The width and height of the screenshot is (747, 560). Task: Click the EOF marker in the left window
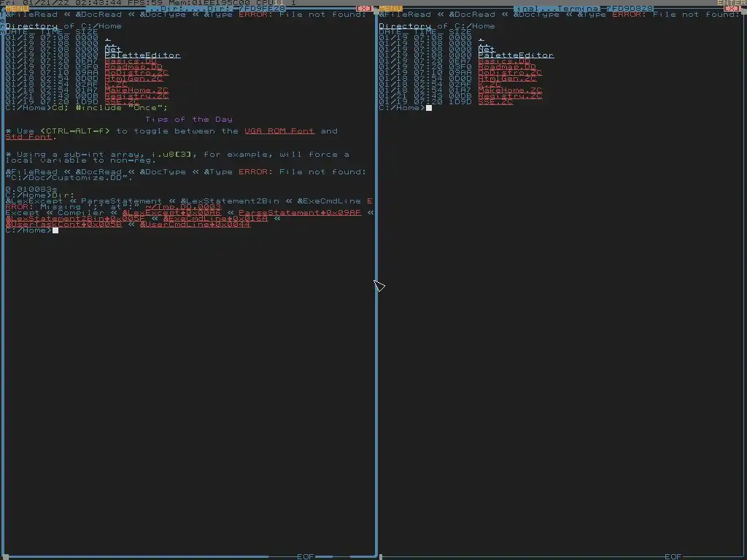click(306, 556)
